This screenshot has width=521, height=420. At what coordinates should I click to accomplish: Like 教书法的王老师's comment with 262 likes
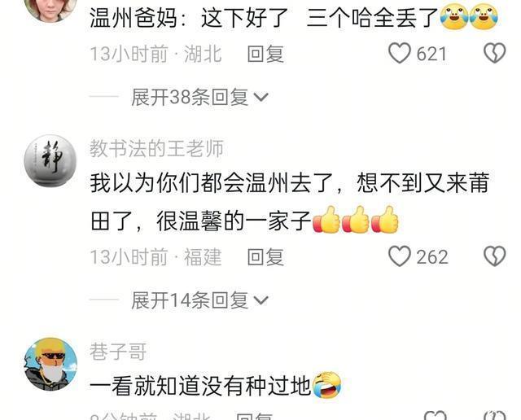tap(400, 256)
